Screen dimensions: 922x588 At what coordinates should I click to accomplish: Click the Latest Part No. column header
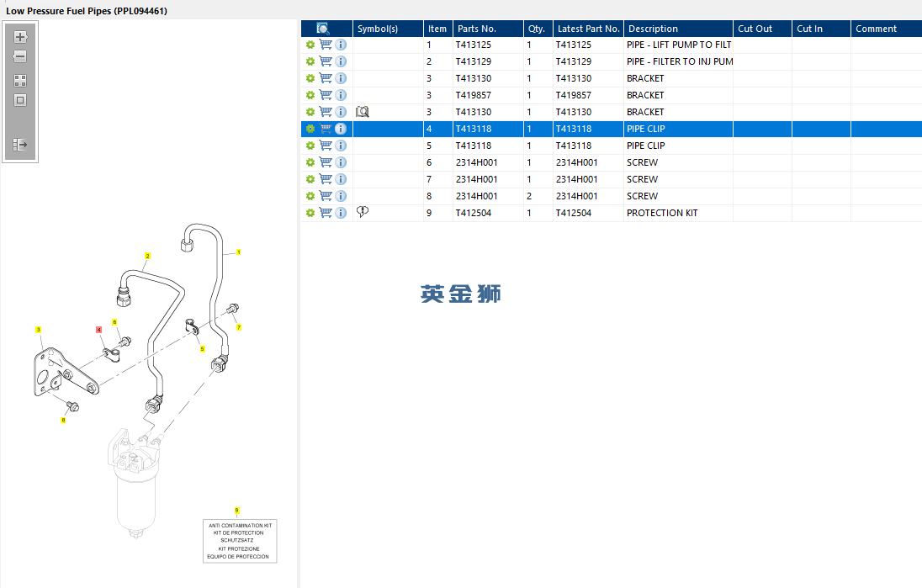[588, 29]
